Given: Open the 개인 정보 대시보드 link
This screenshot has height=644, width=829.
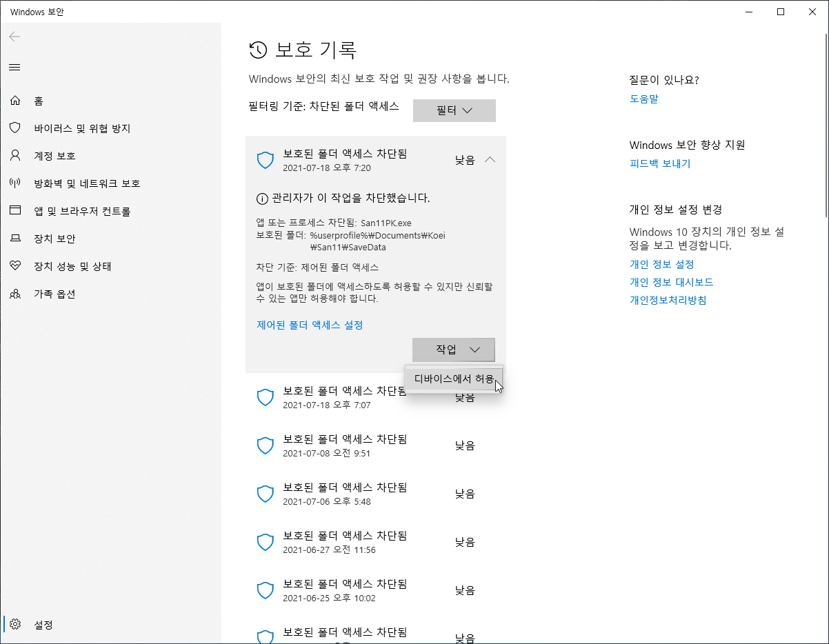Looking at the screenshot, I should 671,282.
